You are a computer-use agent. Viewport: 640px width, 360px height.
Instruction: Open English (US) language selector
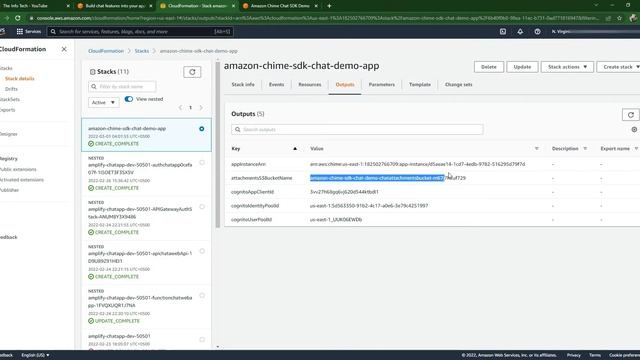click(x=35, y=355)
